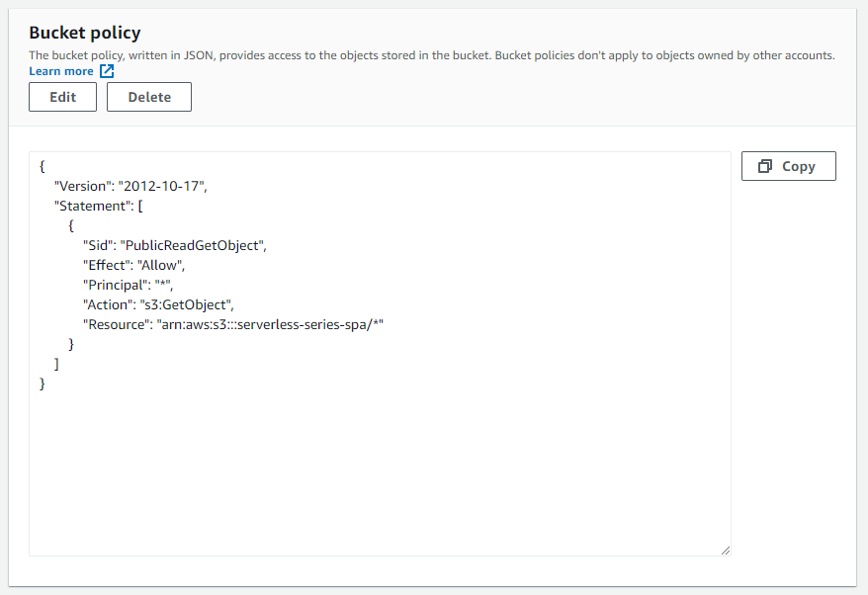Click the Copy button label

pos(798,166)
